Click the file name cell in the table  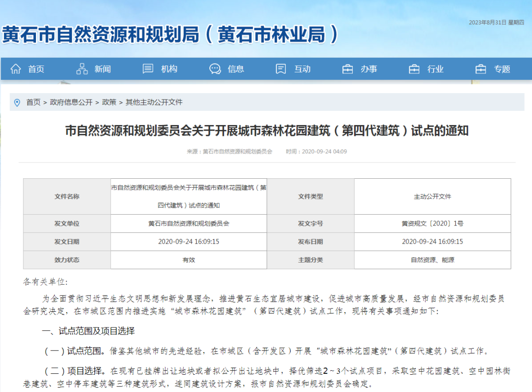click(x=189, y=196)
